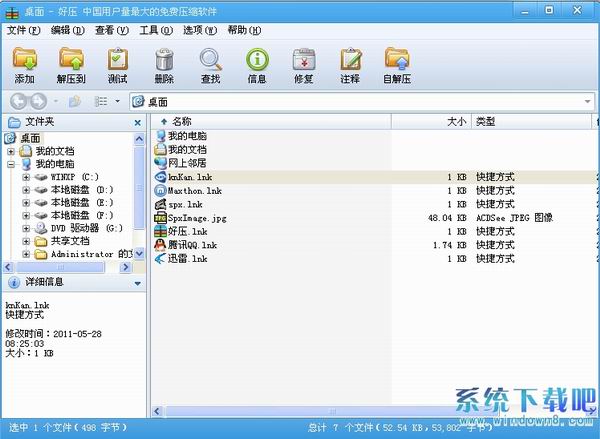The image size is (600, 439).
Task: Close the 文件夹 folder panel
Action: [138, 123]
